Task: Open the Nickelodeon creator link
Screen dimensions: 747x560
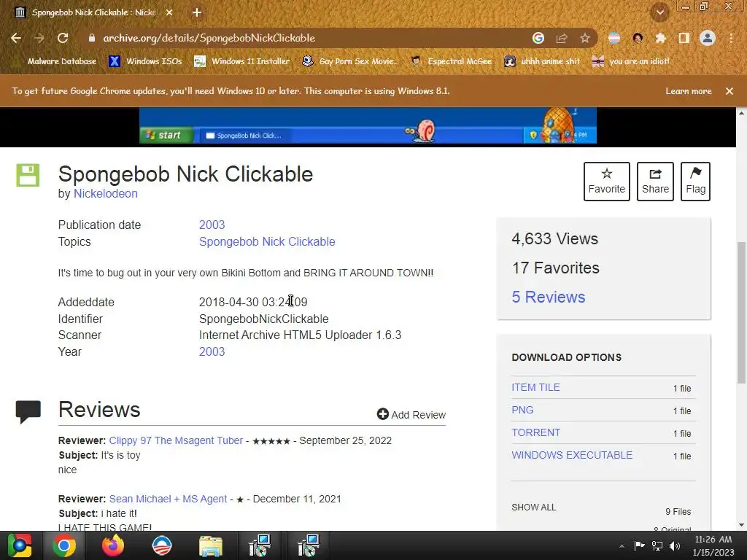Action: click(105, 193)
